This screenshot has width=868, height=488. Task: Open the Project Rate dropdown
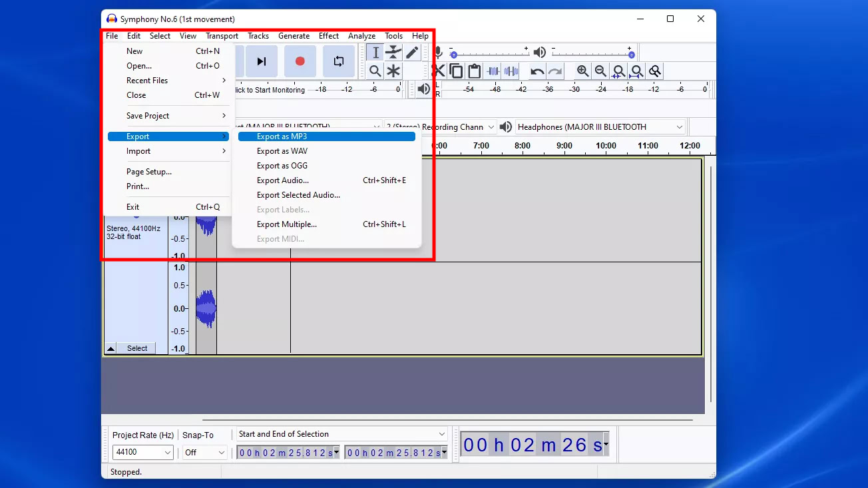tap(143, 453)
